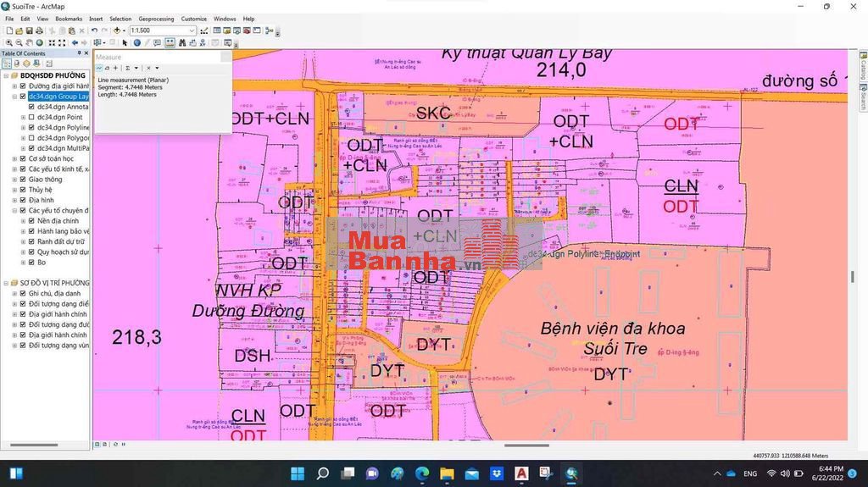
Task: Choose Measure Area in Measure window
Action: (x=108, y=68)
